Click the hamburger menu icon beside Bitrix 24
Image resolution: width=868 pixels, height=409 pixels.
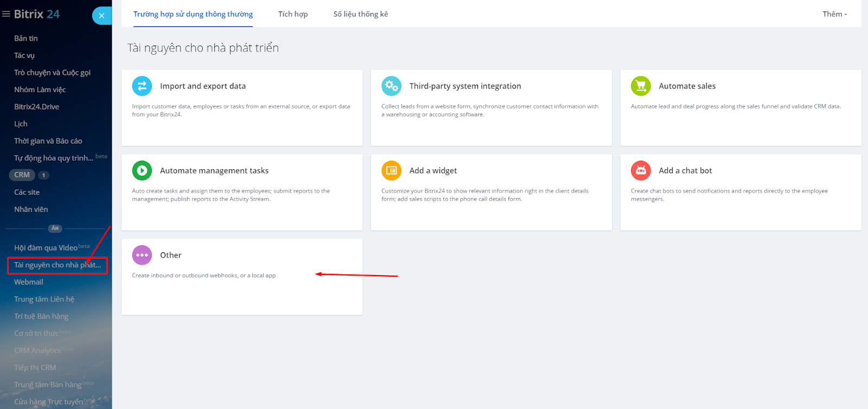pyautogui.click(x=6, y=14)
